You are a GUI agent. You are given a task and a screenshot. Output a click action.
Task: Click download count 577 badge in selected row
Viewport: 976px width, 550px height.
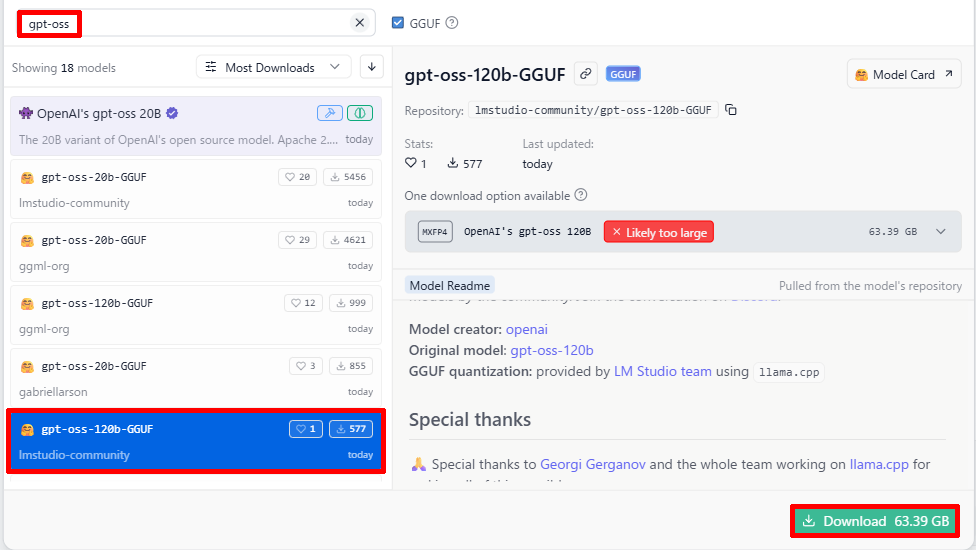pyautogui.click(x=351, y=429)
